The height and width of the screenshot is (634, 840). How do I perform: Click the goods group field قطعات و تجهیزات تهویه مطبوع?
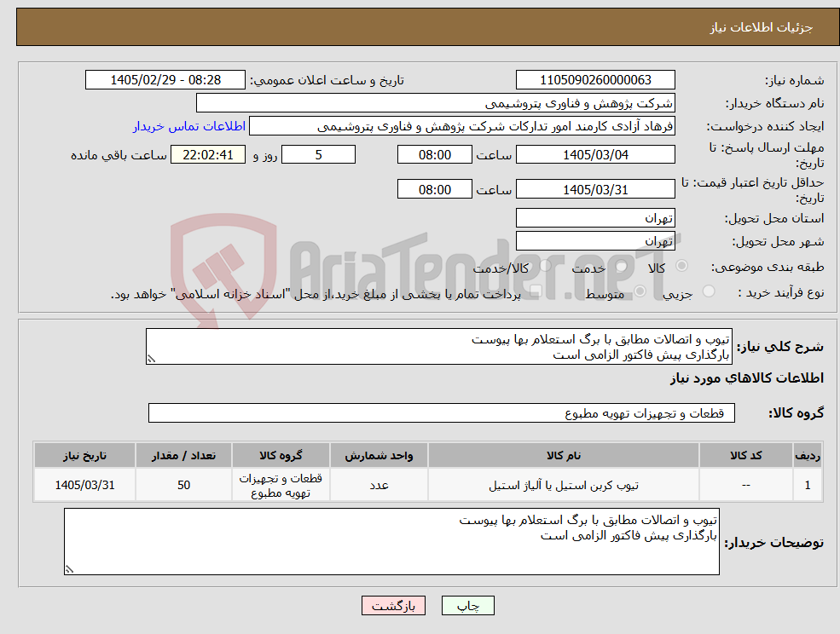pyautogui.click(x=442, y=412)
